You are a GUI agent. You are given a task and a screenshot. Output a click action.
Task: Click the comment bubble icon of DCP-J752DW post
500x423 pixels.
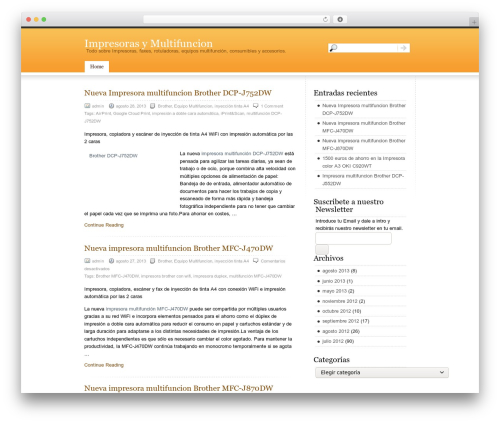pos(256,106)
